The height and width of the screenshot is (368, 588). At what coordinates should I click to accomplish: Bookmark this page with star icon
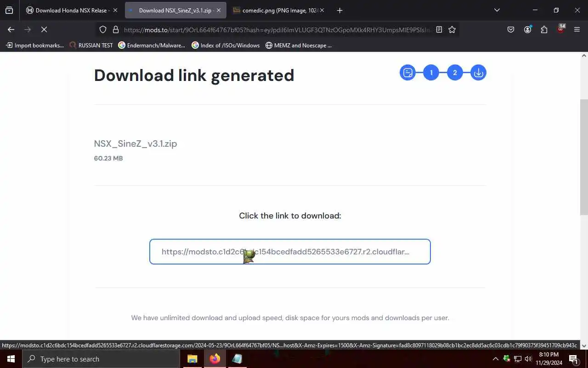pyautogui.click(x=452, y=29)
